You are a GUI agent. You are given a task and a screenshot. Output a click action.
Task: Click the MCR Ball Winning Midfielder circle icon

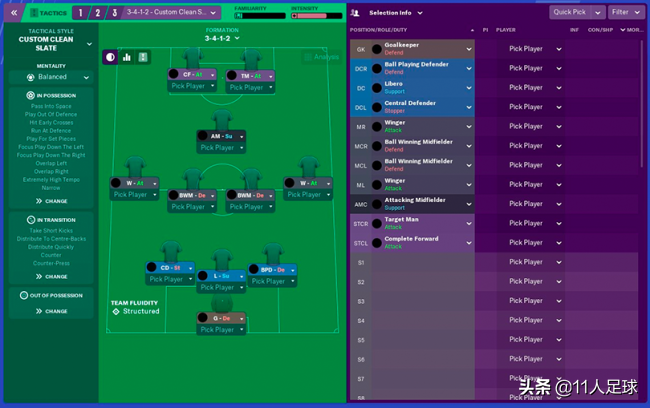(x=377, y=146)
